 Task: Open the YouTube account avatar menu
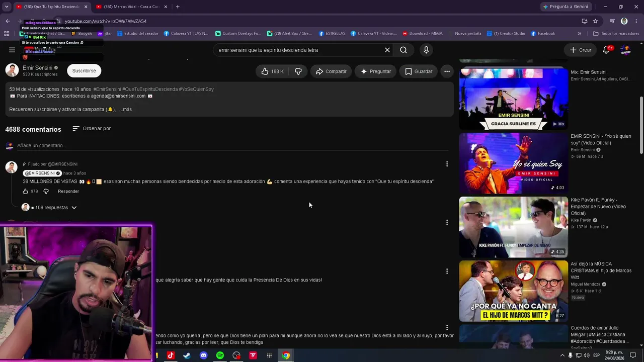[625, 50]
